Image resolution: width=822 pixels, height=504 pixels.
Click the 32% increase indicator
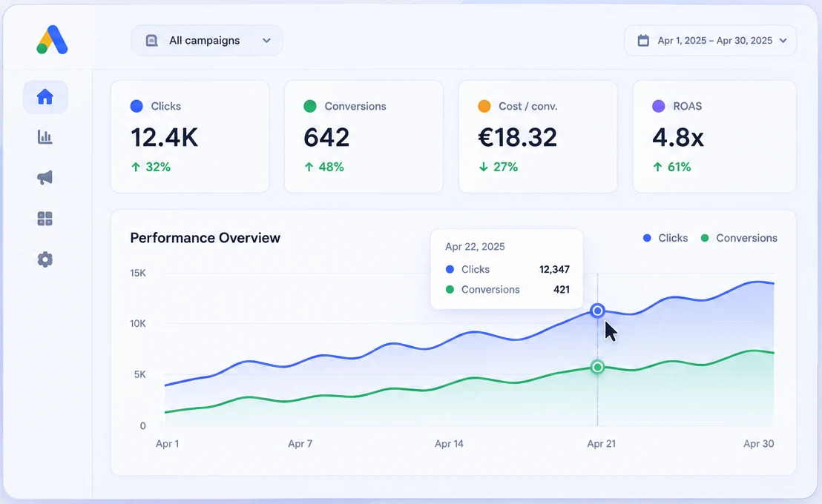151,167
